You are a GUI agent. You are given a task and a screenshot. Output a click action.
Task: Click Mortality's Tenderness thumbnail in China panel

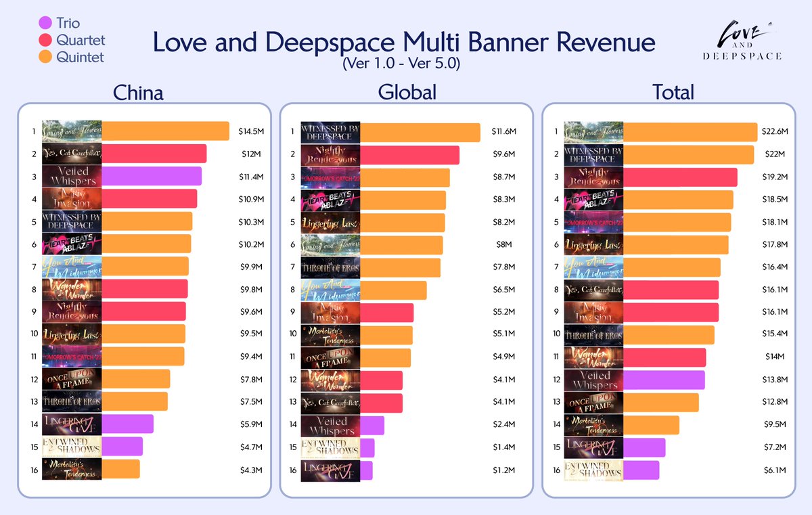click(x=72, y=468)
